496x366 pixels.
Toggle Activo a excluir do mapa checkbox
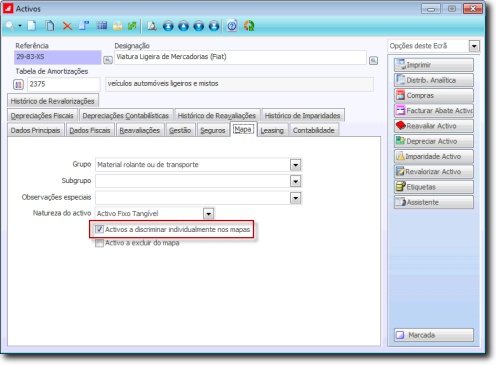tap(99, 243)
